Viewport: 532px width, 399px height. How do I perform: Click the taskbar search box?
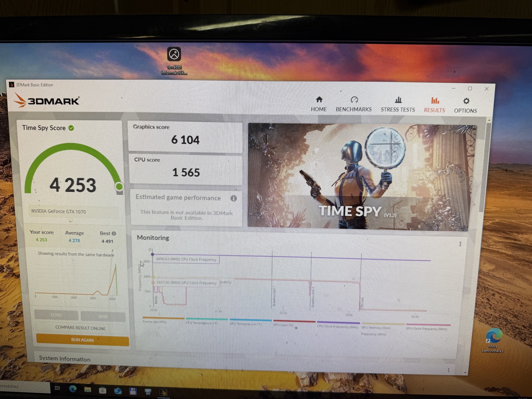pos(25,386)
